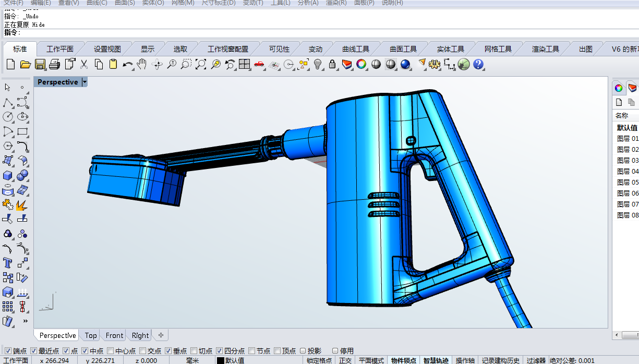The height and width of the screenshot is (364, 639).
Task: Click the four-viewport layout icon
Action: [245, 64]
